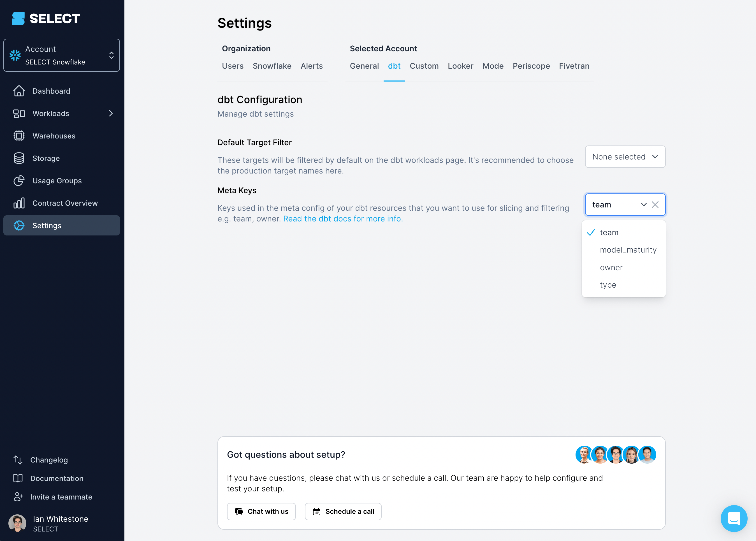Open the Intercom chat bubble icon
756x541 pixels.
734,518
